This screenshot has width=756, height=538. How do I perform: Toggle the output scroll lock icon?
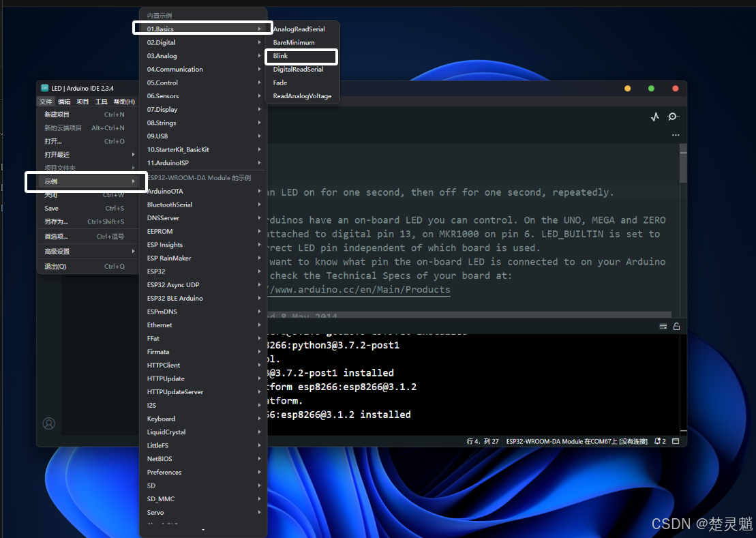[676, 327]
